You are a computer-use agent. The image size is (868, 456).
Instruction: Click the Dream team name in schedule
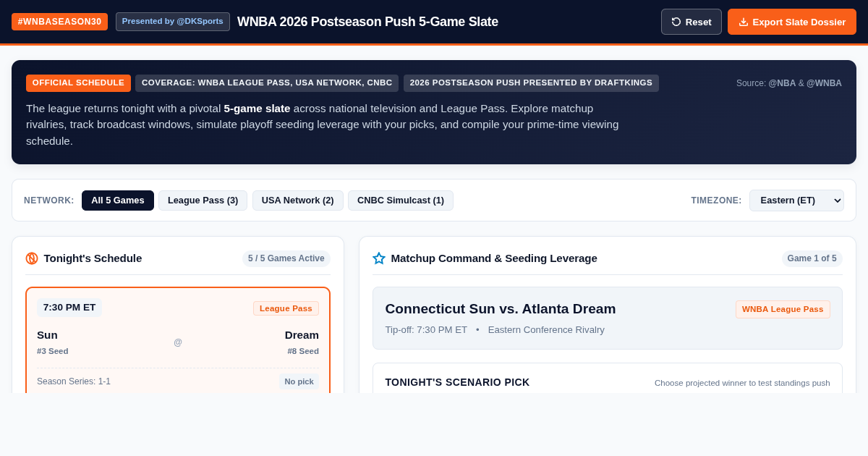coord(302,335)
